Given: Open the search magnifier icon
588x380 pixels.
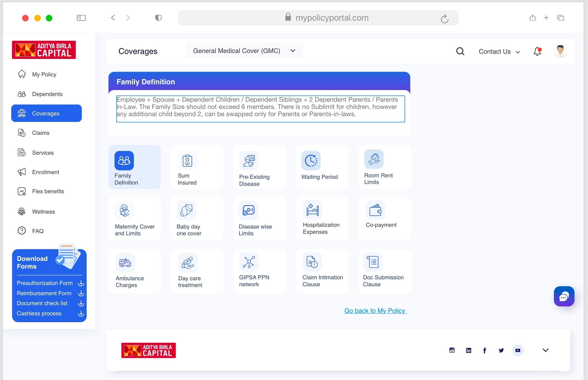Looking at the screenshot, I should (460, 51).
